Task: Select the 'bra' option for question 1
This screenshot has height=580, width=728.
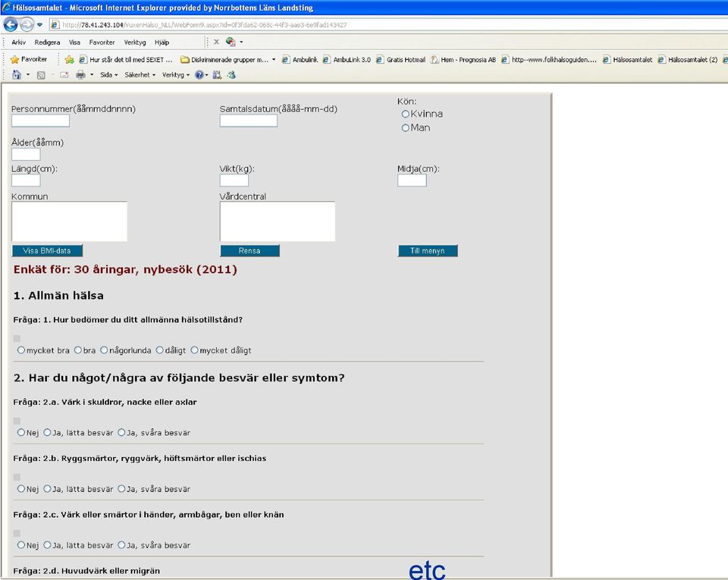Action: point(78,350)
